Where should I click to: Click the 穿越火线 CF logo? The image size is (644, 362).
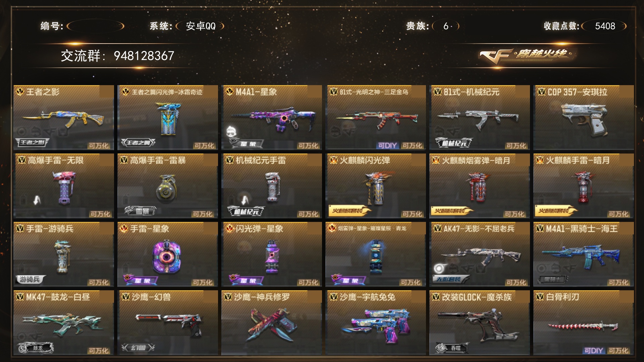coord(527,55)
